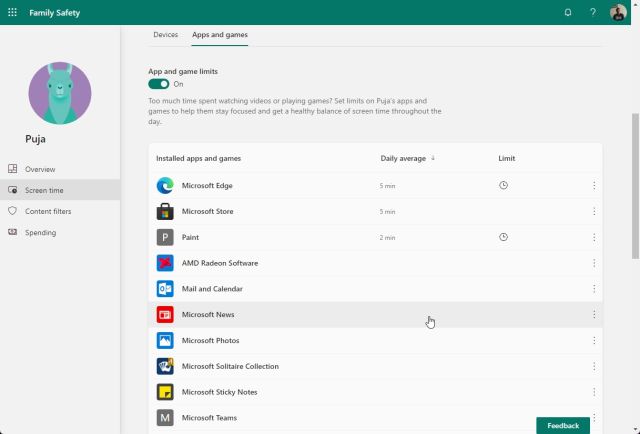Click the Mail and Calendar name
This screenshot has height=434, width=640.
point(212,289)
